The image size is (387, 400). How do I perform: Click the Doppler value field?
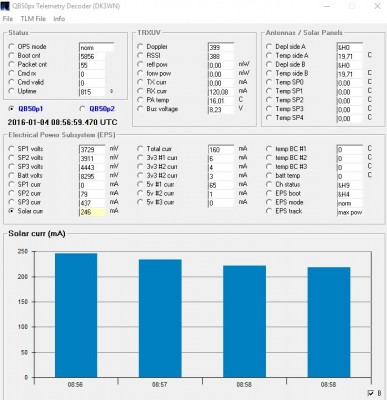click(x=221, y=47)
